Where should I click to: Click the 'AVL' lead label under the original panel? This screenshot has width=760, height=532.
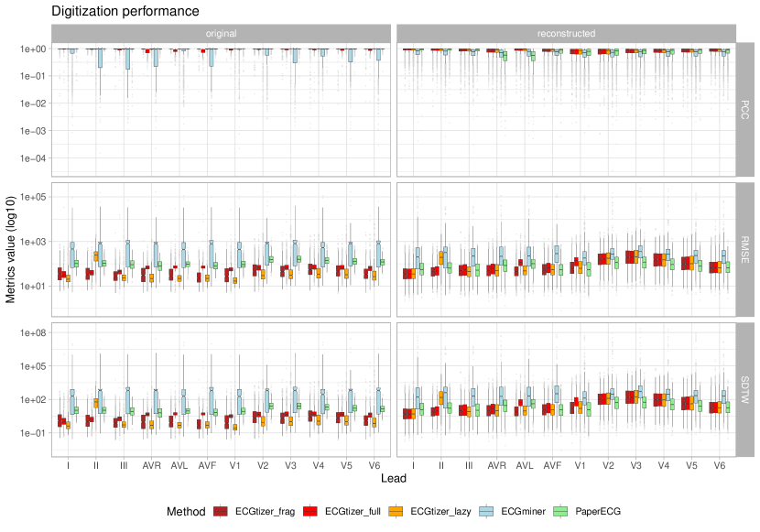click(179, 466)
